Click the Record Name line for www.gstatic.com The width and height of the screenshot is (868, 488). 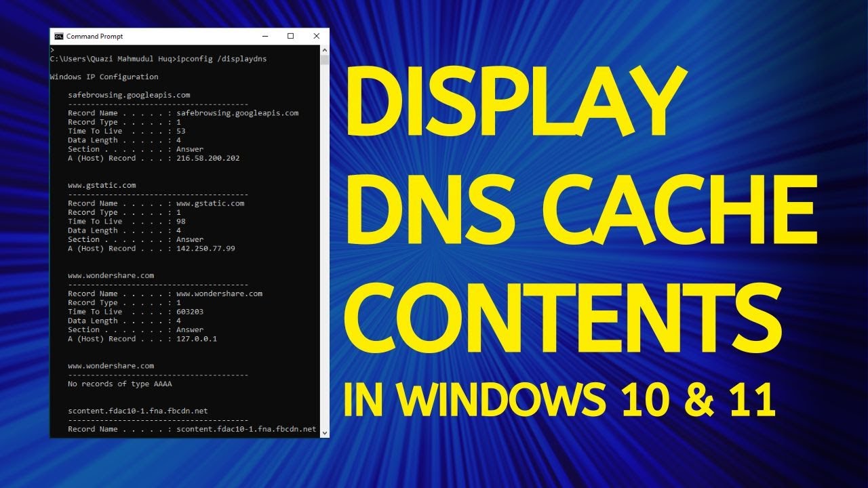click(x=156, y=203)
